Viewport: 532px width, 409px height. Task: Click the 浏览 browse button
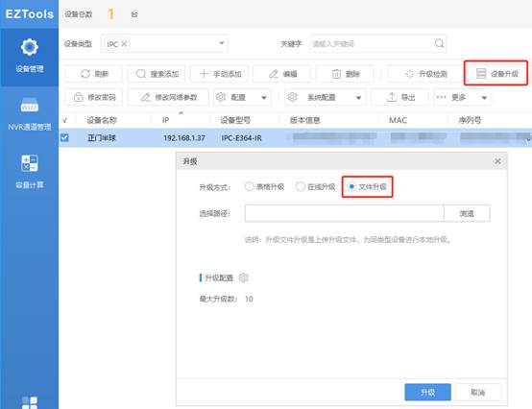[x=467, y=213]
